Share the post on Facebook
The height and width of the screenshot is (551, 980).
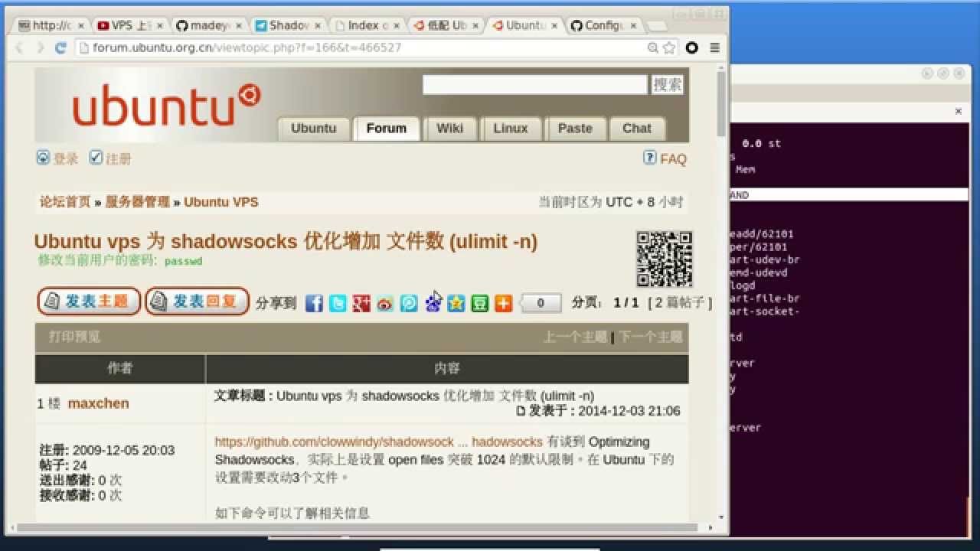pyautogui.click(x=314, y=303)
